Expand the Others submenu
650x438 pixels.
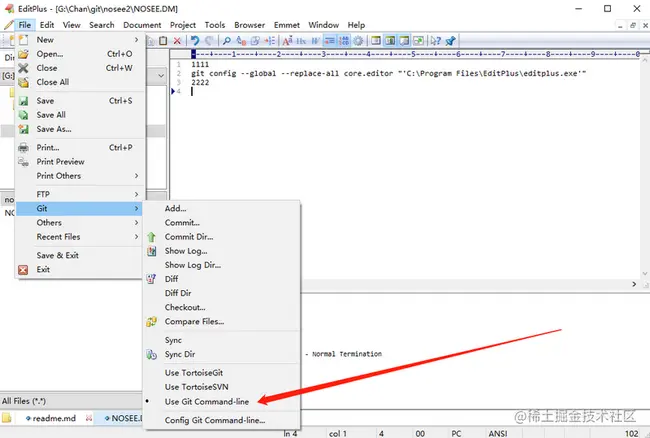79,223
